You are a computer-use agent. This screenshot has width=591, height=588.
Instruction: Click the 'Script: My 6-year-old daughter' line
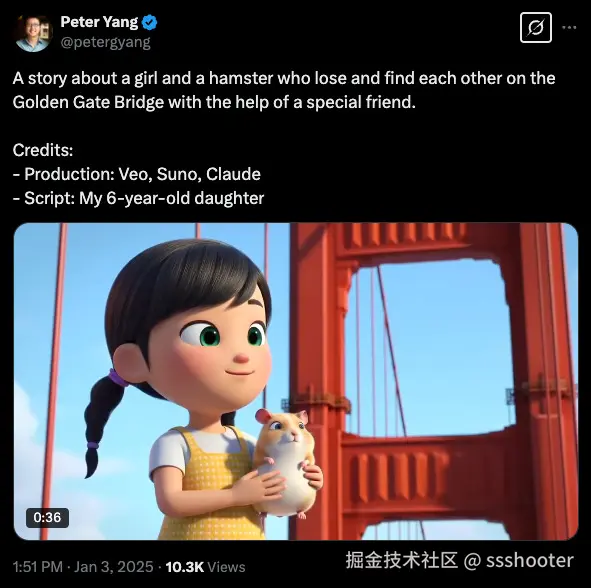pos(138,198)
